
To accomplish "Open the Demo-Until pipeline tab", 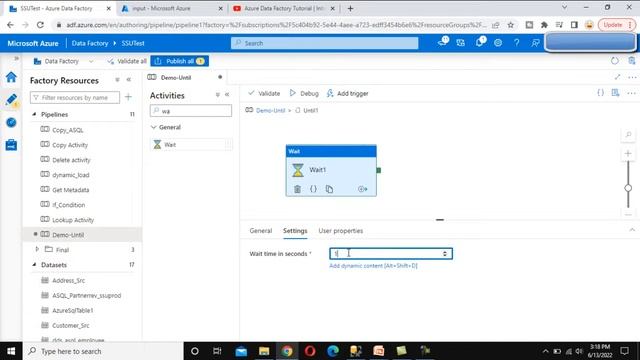I will pyautogui.click(x=176, y=78).
